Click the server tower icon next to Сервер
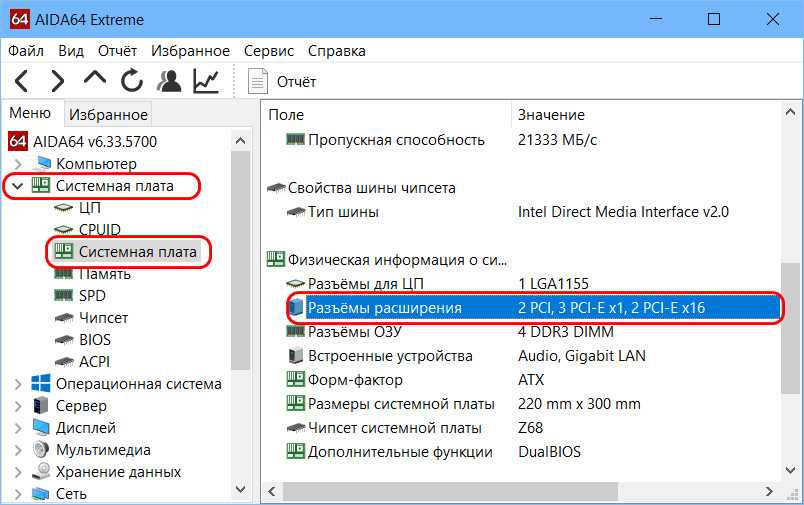Screen dimensions: 804x505 point(41,406)
